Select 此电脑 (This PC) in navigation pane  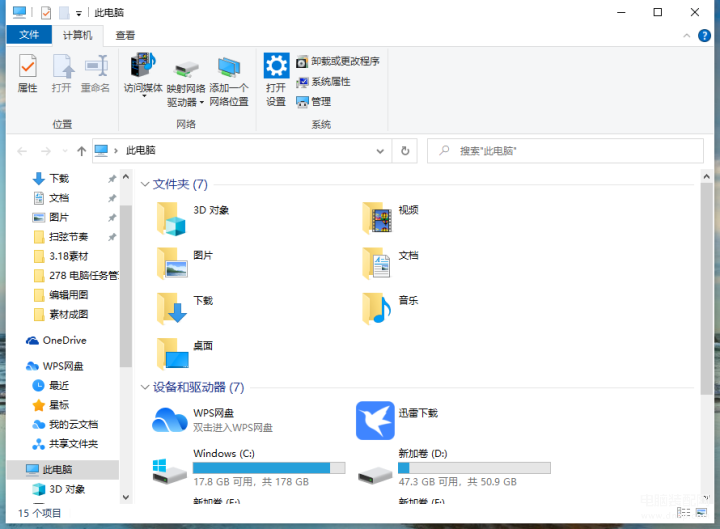point(63,470)
